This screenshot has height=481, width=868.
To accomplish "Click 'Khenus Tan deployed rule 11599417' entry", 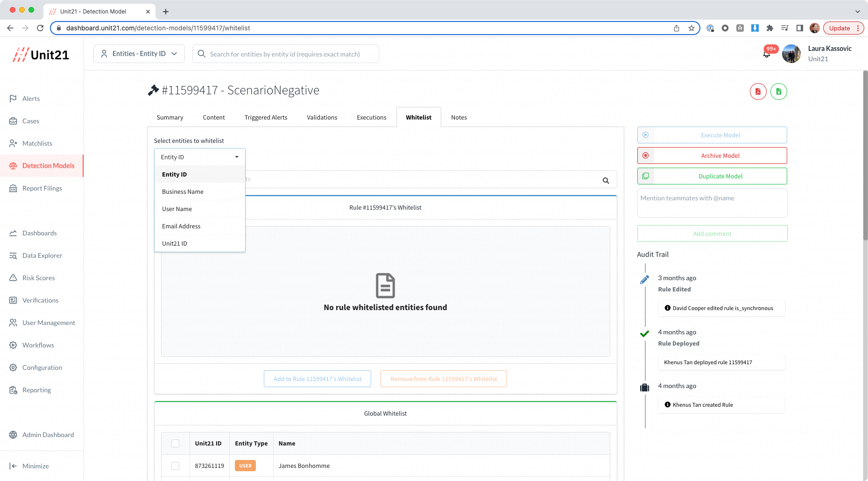I will pyautogui.click(x=721, y=362).
